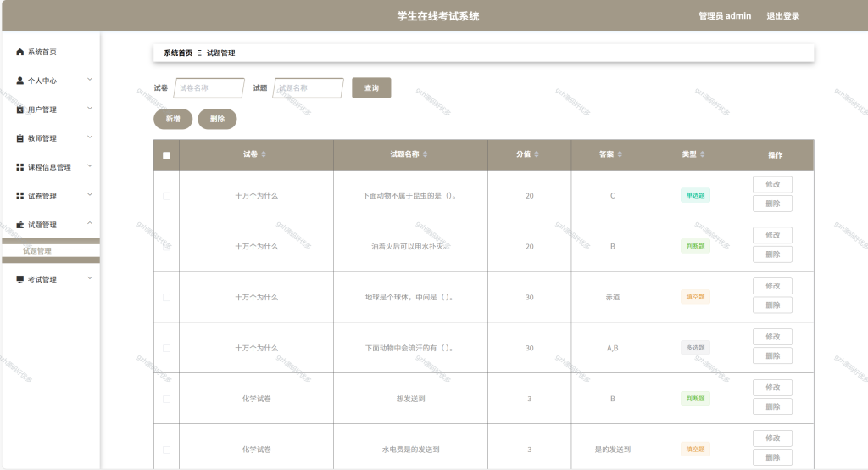Toggle the select-all checkbox in table header

[x=166, y=155]
